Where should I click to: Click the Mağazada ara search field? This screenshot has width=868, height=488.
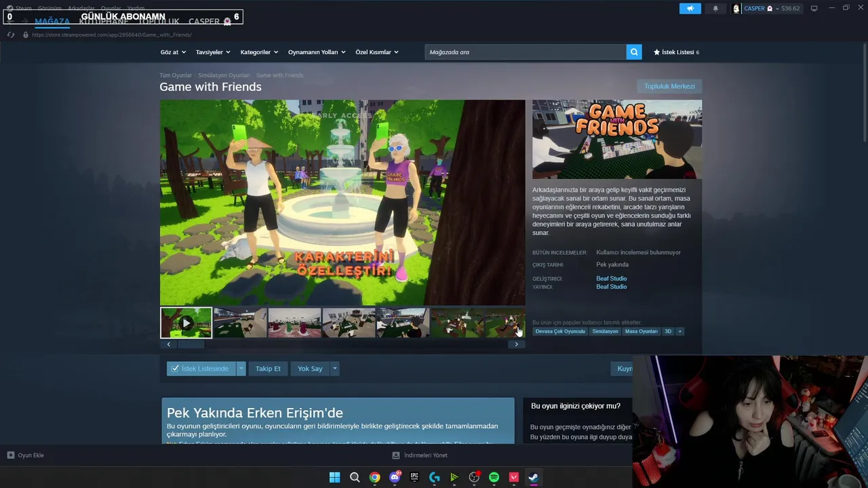click(526, 52)
